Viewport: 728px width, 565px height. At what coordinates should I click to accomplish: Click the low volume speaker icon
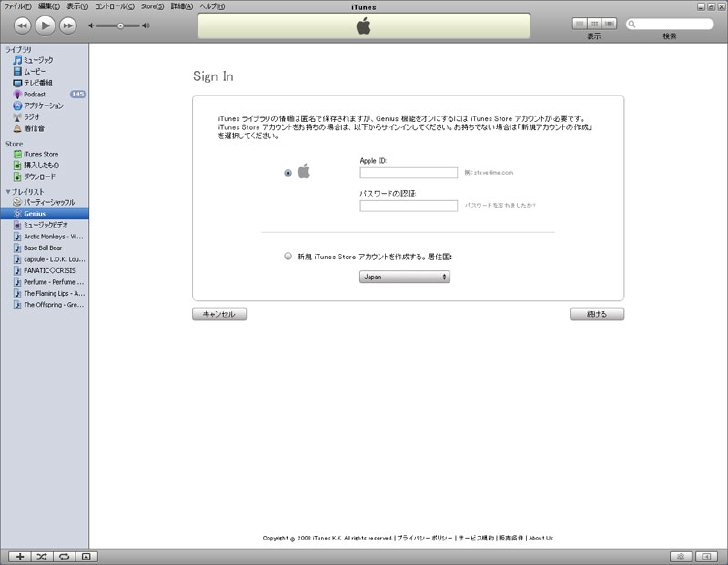pyautogui.click(x=91, y=26)
